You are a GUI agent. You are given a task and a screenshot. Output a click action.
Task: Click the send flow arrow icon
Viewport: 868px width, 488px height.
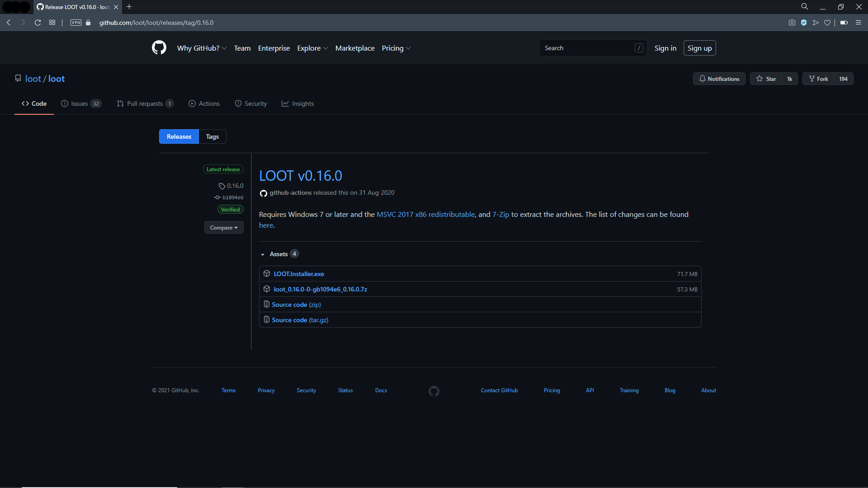[x=816, y=23]
